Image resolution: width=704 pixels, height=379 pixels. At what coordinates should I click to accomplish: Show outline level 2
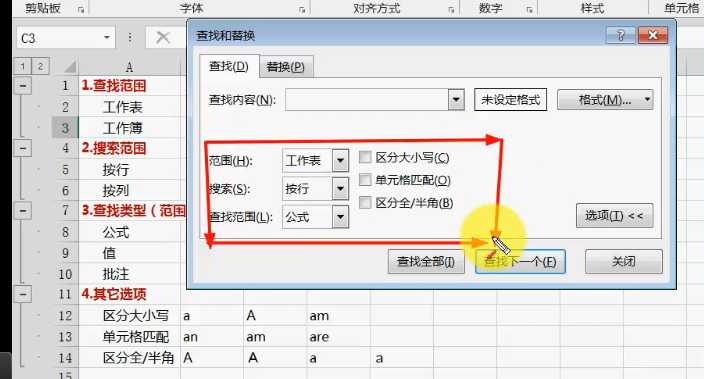tap(40, 66)
